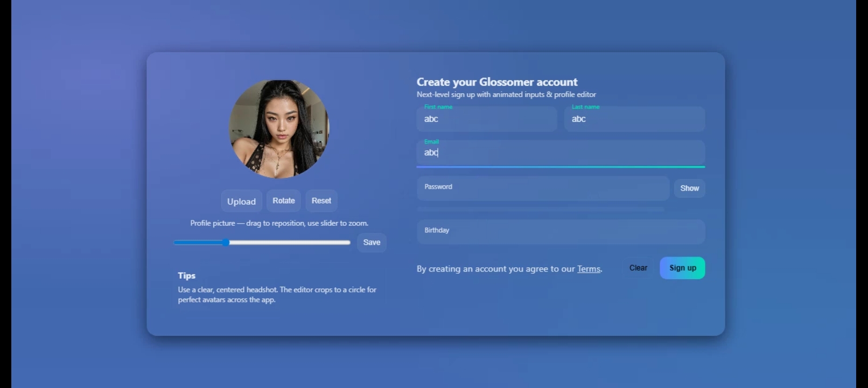868x388 pixels.
Task: Show the password text
Action: [689, 188]
